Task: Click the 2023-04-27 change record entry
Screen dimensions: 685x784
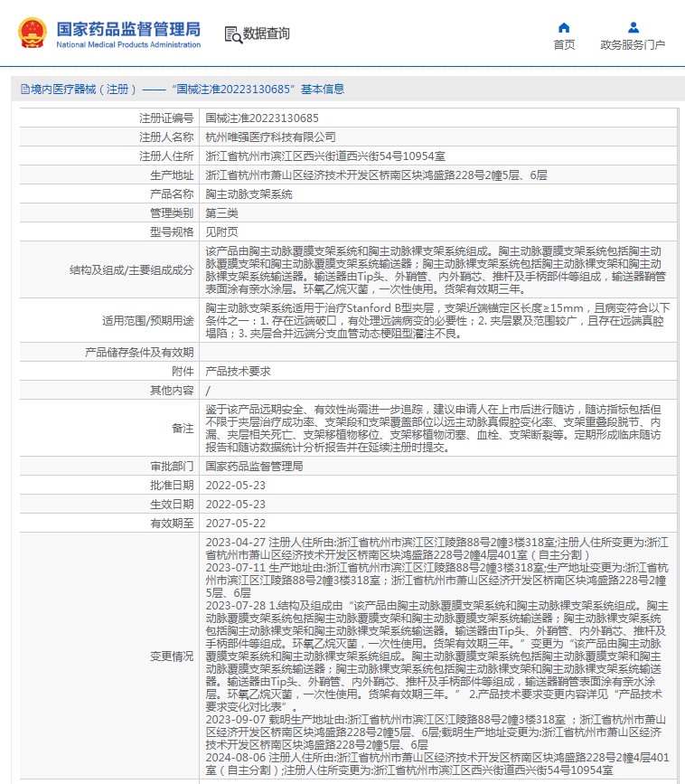Action: pos(436,549)
